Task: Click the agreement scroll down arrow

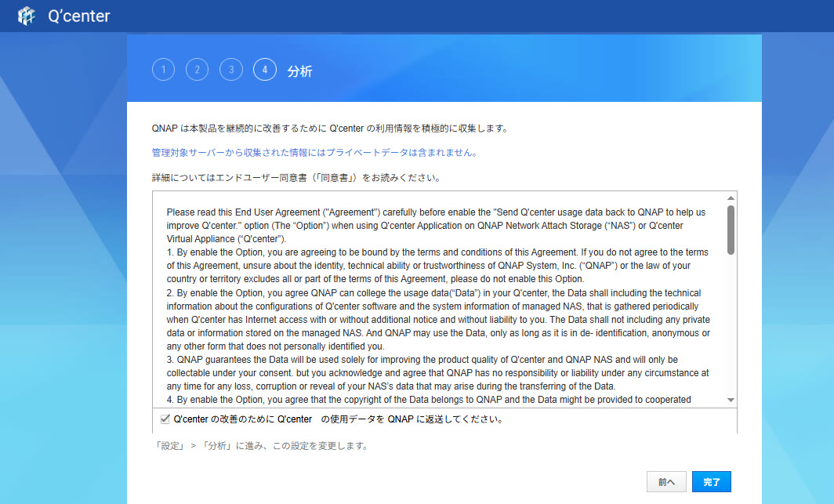Action: [x=731, y=401]
